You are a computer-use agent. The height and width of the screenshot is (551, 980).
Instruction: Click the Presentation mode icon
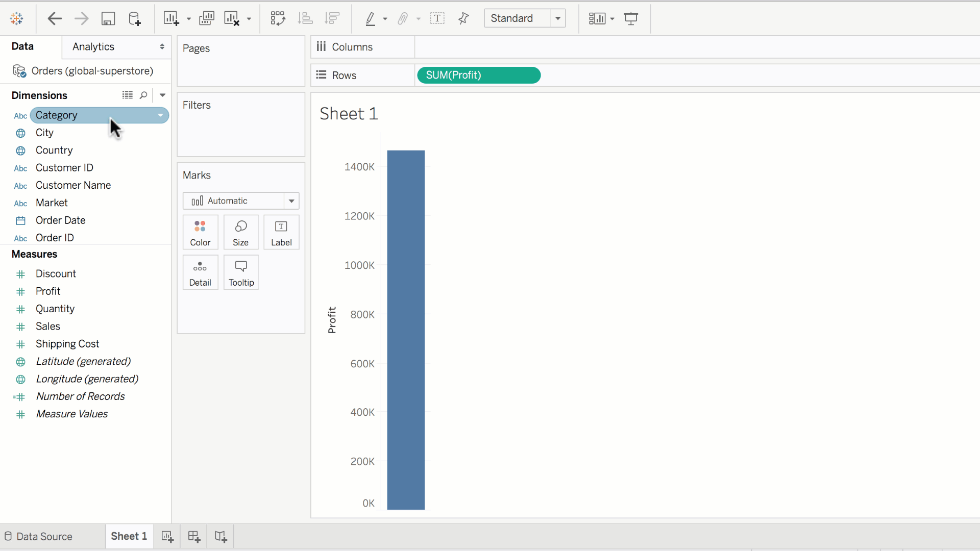631,19
